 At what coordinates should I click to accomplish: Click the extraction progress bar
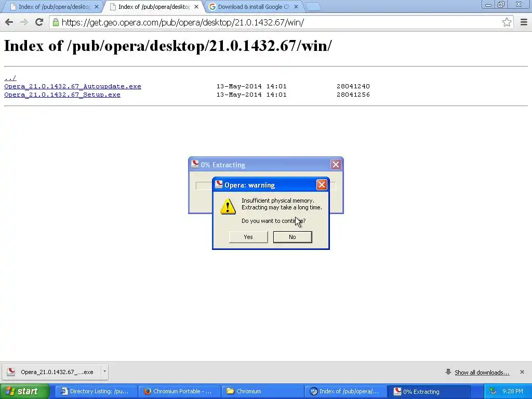[204, 186]
